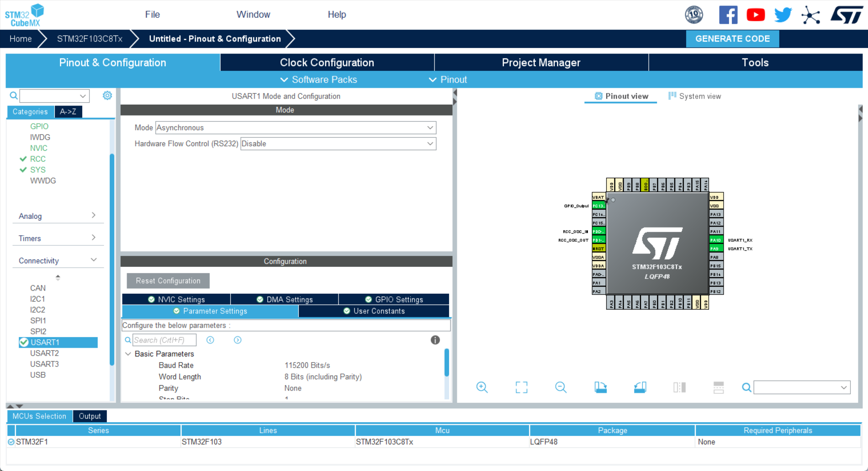
Task: Open the Hardware Flow Control dropdown
Action: pyautogui.click(x=339, y=144)
